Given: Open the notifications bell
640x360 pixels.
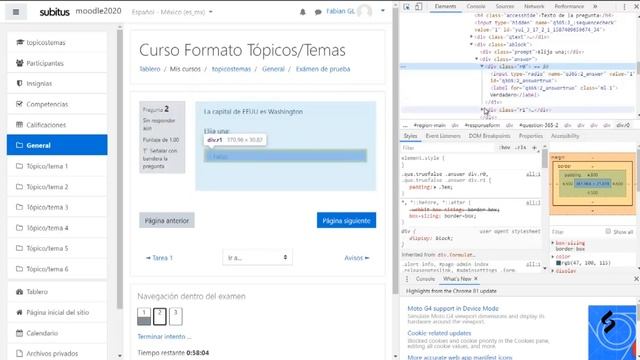Looking at the screenshot, I should (x=302, y=12).
